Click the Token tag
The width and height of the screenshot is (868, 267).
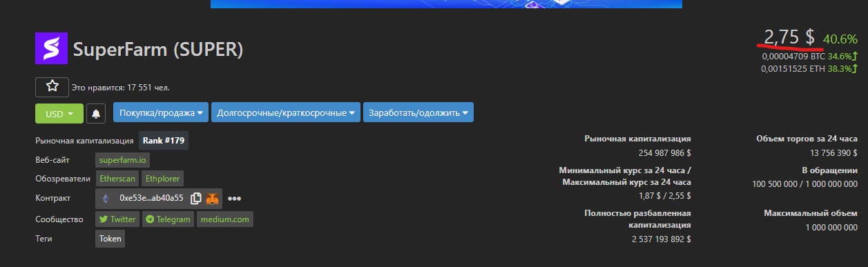coord(110,239)
